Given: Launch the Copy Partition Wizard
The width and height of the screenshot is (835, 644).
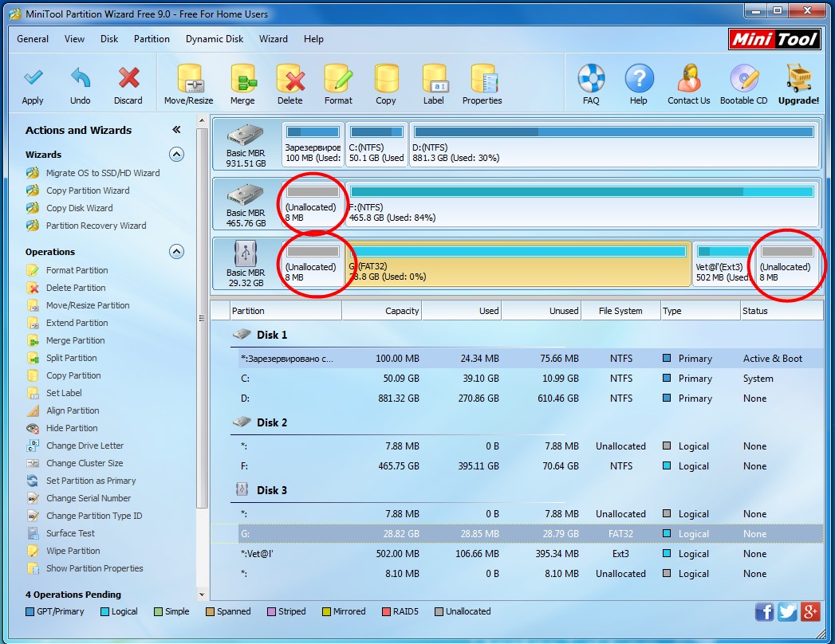Looking at the screenshot, I should (x=77, y=190).
